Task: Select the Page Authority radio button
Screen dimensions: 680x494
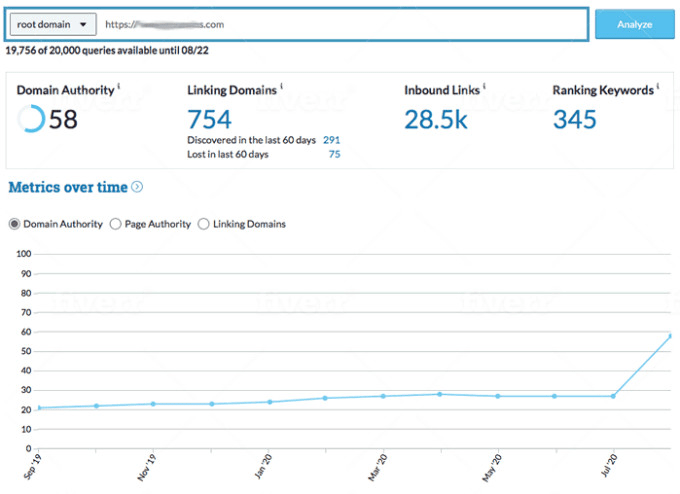Action: click(x=115, y=224)
